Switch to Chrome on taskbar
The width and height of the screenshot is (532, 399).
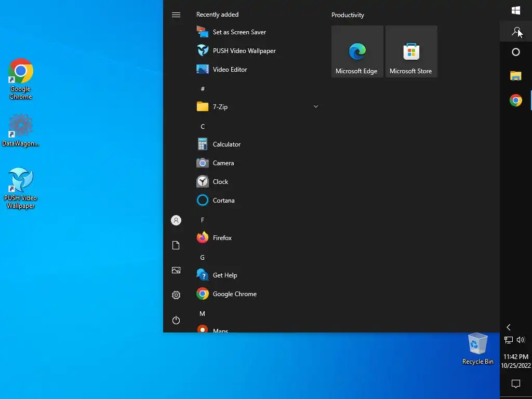click(516, 100)
